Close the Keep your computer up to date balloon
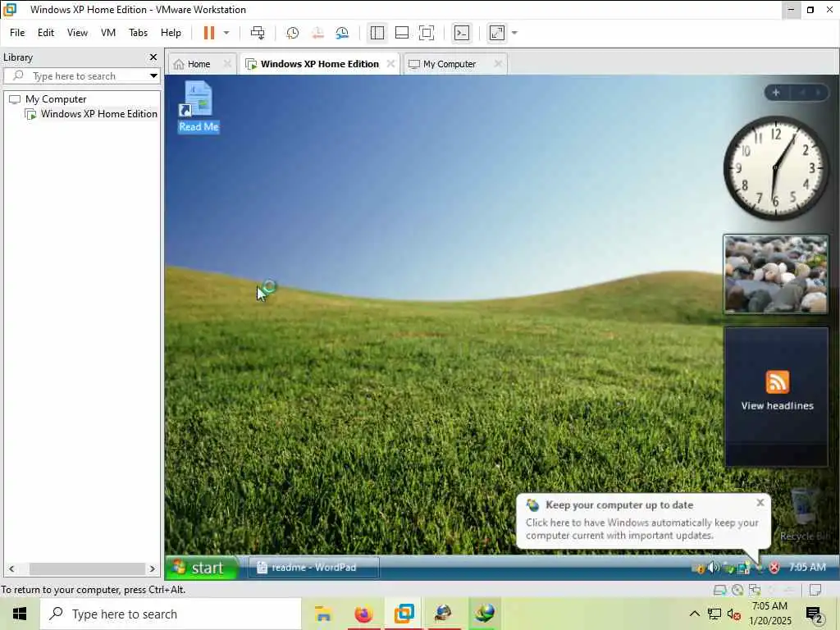Screen dimensions: 840x630 [760, 503]
